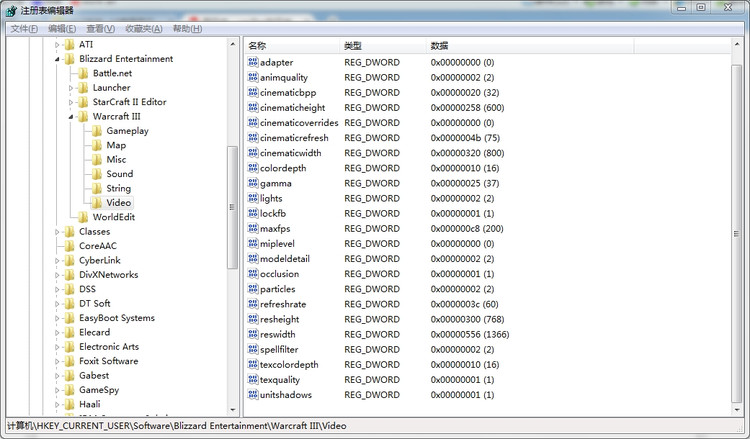Expand the ATI tree node
This screenshot has width=750, height=439.
tap(57, 44)
